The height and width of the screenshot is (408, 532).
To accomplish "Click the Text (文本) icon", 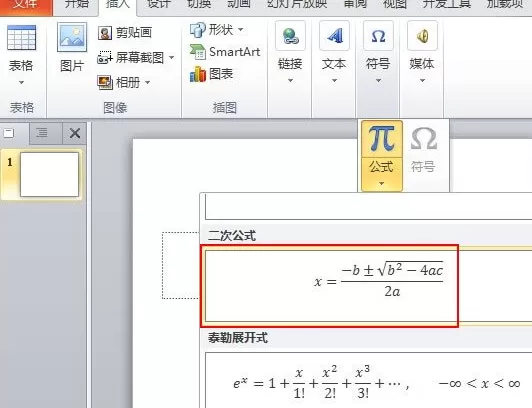I will (334, 36).
